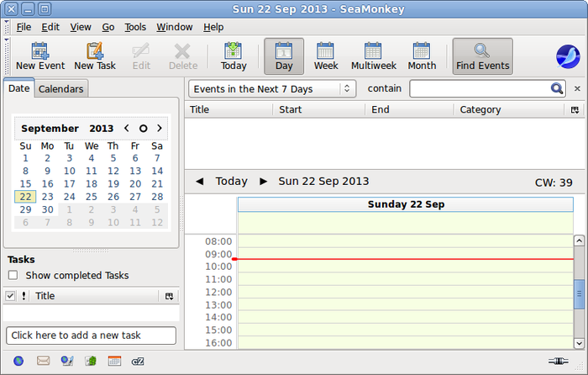This screenshot has width=588, height=375.
Task: Click the New Task toolbar icon
Action: point(95,56)
